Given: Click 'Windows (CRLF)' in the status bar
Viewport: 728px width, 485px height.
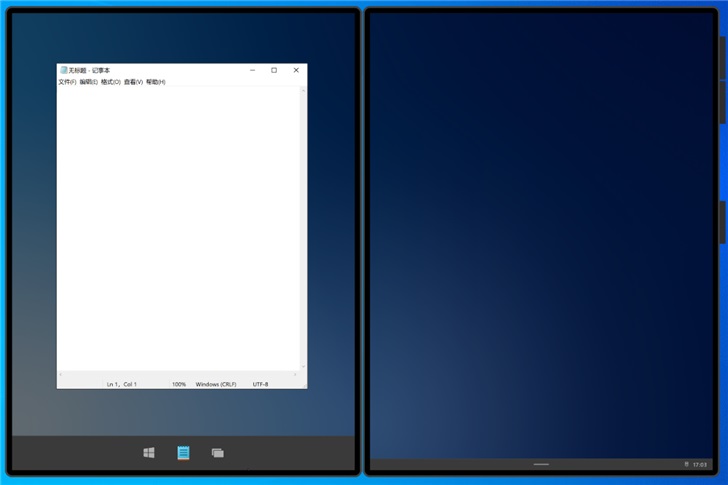Looking at the screenshot, I should pos(216,384).
